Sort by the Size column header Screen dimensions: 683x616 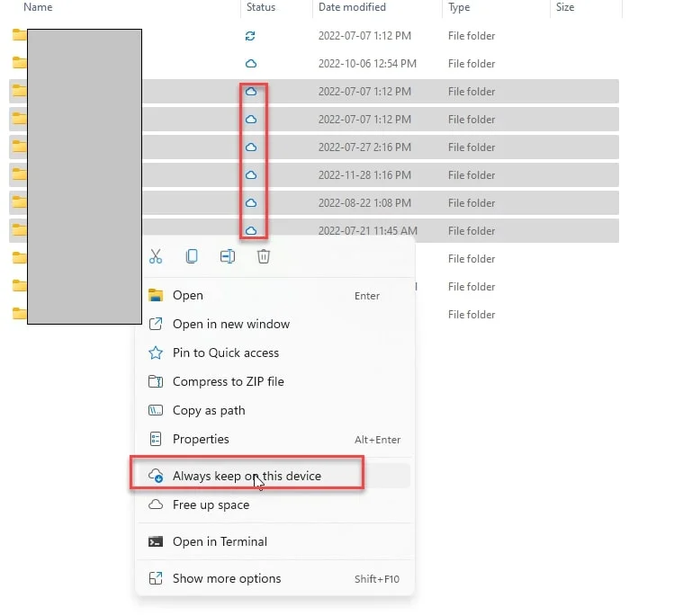pyautogui.click(x=565, y=7)
